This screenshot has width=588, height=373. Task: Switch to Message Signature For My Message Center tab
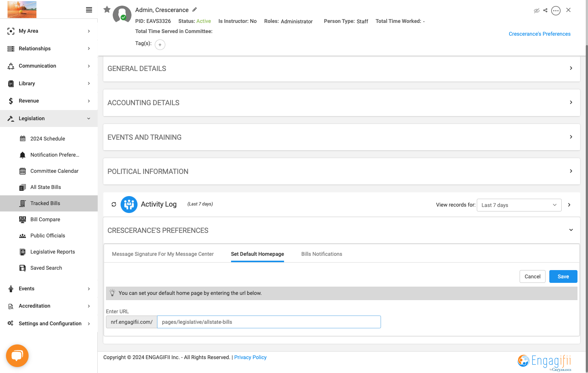[x=163, y=254]
